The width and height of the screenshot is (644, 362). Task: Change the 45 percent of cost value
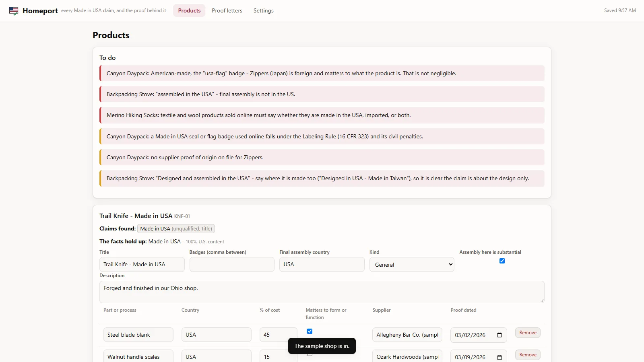pyautogui.click(x=279, y=335)
